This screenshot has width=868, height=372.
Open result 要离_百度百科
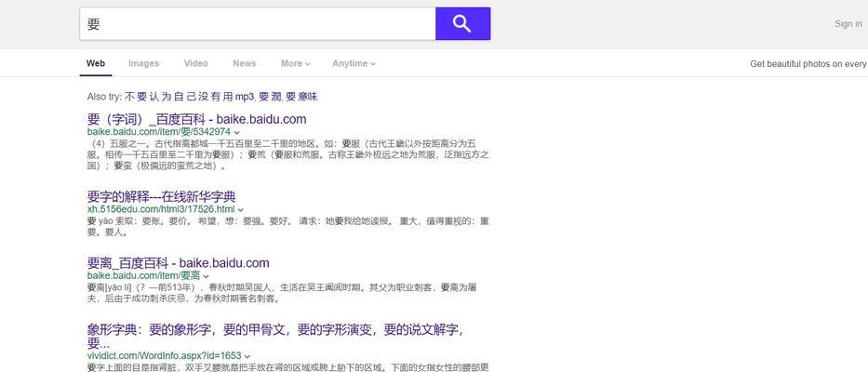pos(179,263)
